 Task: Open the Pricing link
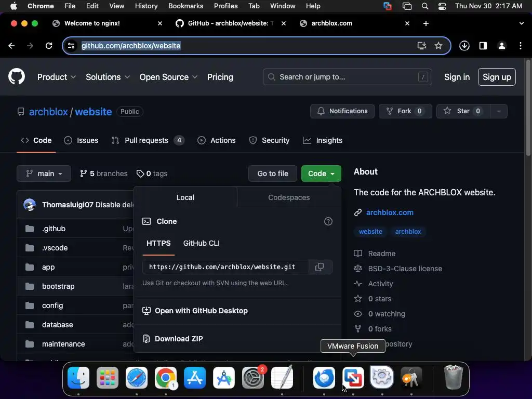220,77
